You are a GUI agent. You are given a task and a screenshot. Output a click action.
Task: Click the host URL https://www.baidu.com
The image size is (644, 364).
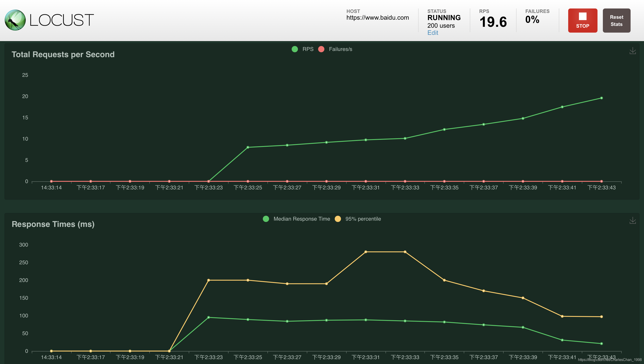point(377,18)
